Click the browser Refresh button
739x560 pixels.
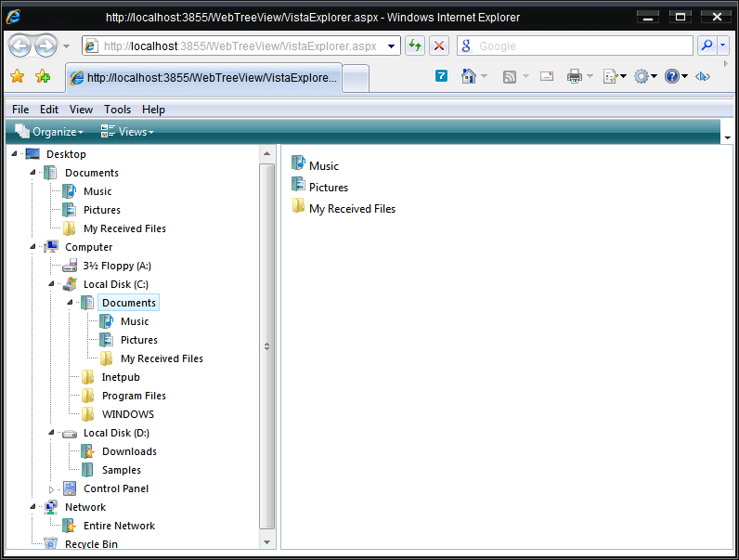pos(415,46)
